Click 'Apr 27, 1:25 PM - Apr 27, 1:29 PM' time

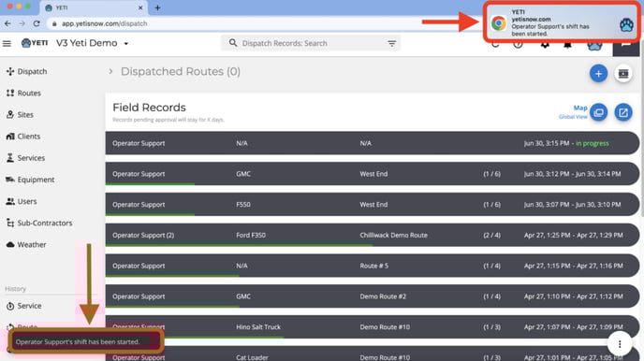pos(574,235)
